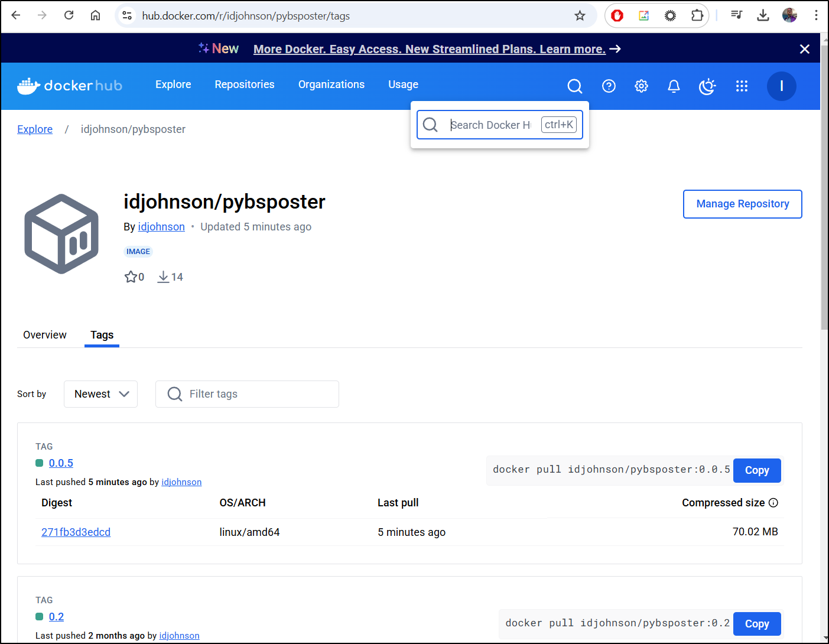
Task: Open the idjohnson author link under title
Action: [x=161, y=227]
